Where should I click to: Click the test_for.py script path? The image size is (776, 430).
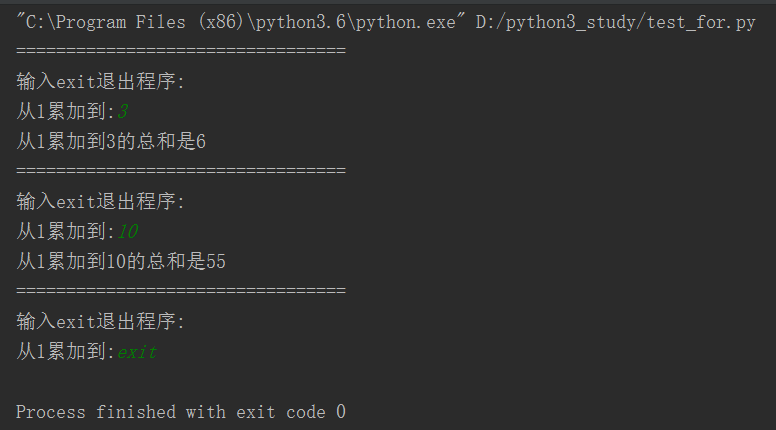(x=616, y=22)
